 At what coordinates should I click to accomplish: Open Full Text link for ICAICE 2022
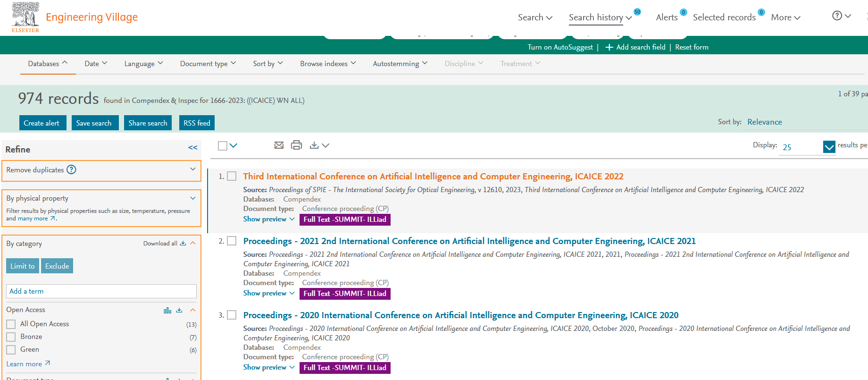coord(345,220)
